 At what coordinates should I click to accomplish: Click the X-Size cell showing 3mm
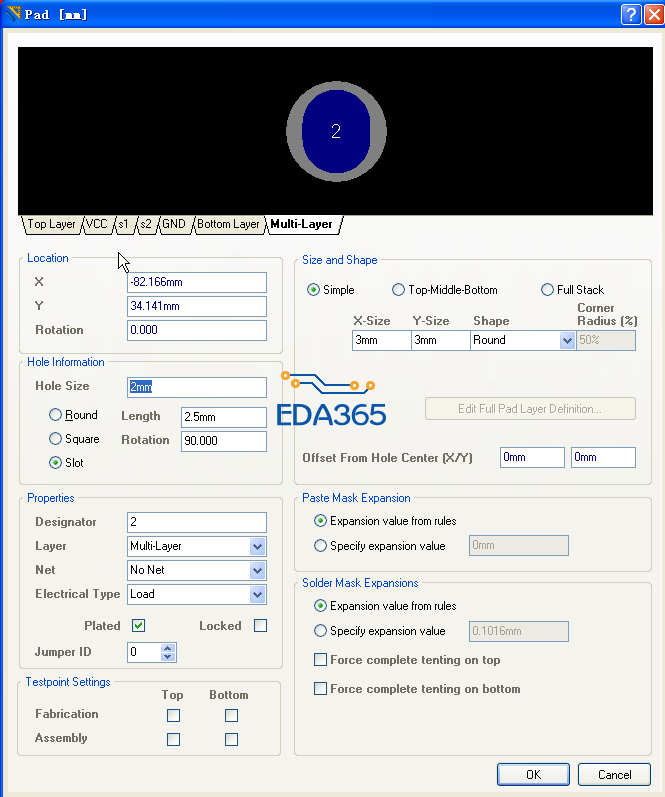click(x=381, y=340)
